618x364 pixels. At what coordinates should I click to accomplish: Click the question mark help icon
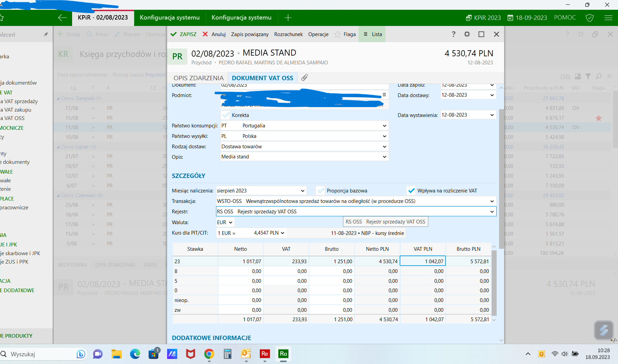click(454, 34)
